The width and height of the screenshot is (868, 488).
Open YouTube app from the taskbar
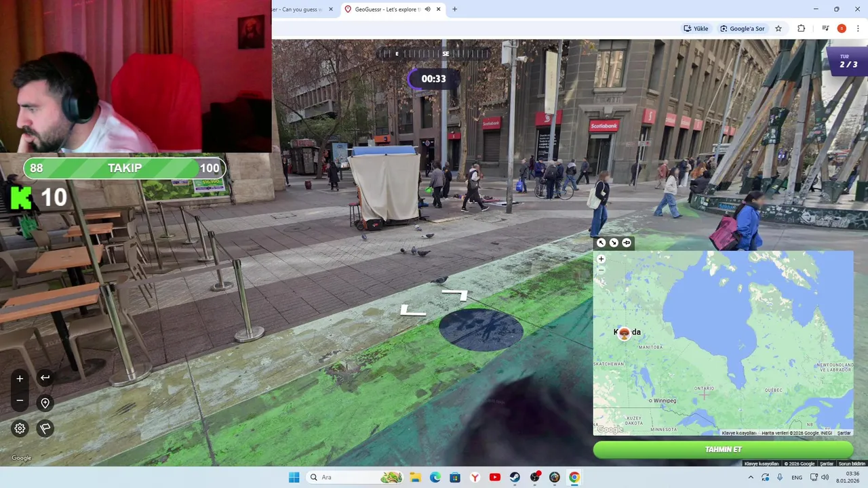pos(494,477)
